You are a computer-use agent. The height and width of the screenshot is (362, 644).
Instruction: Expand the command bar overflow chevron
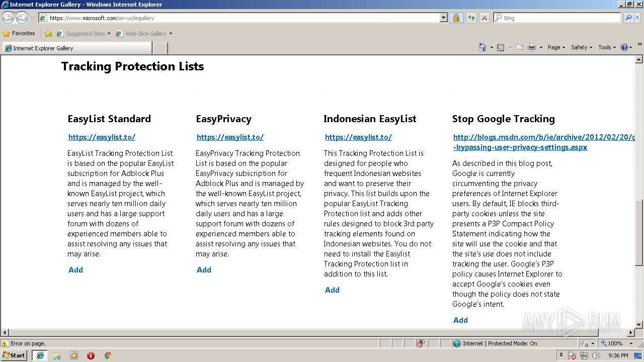(640, 45)
